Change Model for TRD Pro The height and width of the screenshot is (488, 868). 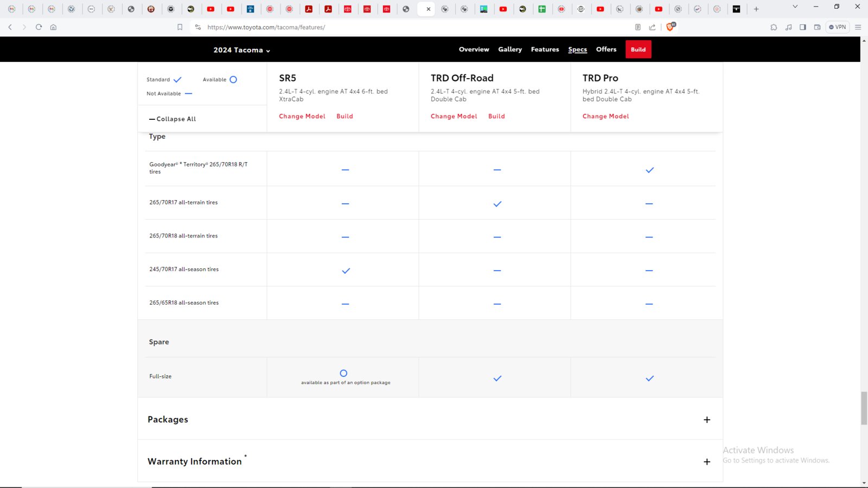(605, 116)
